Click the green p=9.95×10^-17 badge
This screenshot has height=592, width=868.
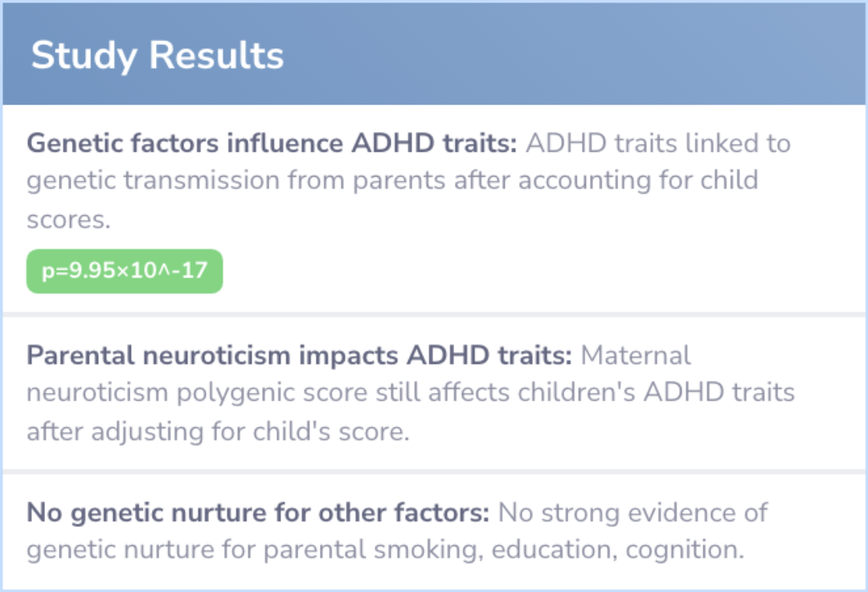pyautogui.click(x=125, y=272)
